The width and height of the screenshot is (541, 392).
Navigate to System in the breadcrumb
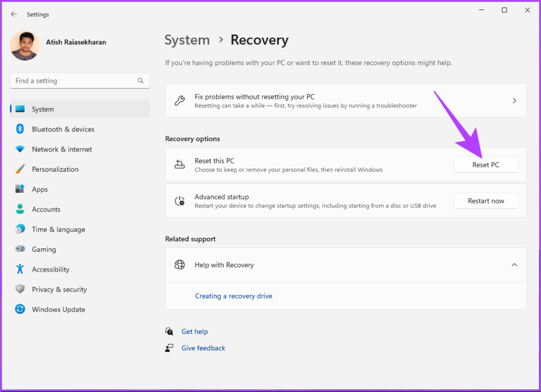(186, 40)
